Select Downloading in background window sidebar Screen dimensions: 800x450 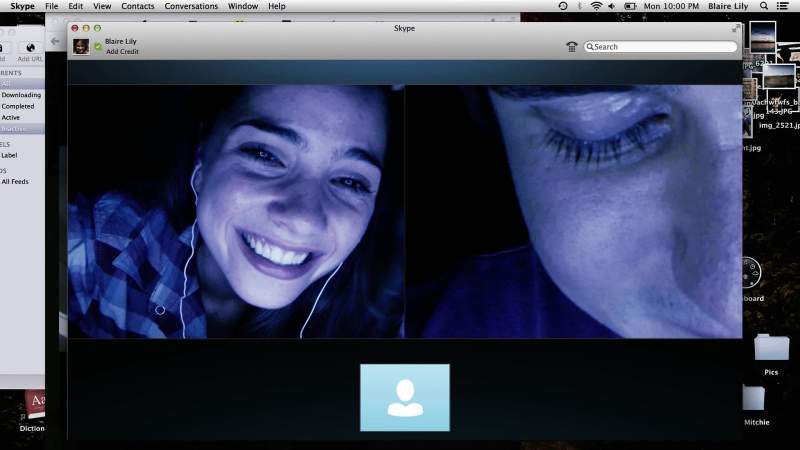point(21,95)
